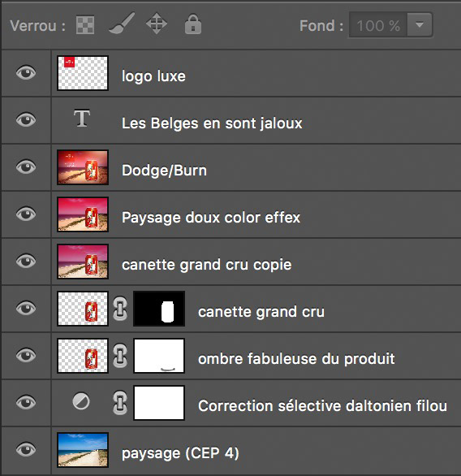461x476 pixels.
Task: Select Correction sélective daltonien filou layer
Action: [256, 403]
